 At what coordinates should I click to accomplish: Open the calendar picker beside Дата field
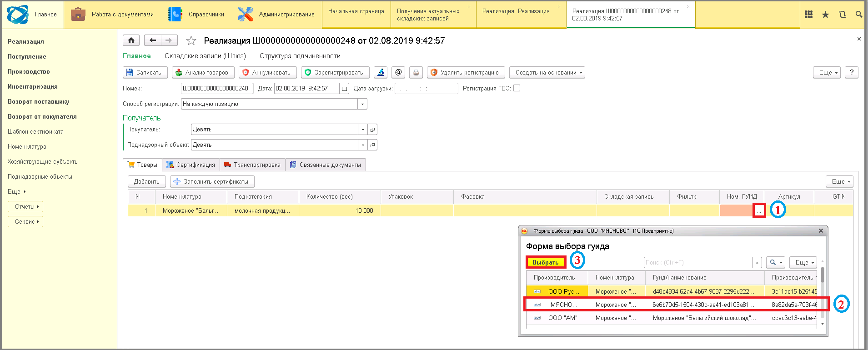[x=345, y=89]
